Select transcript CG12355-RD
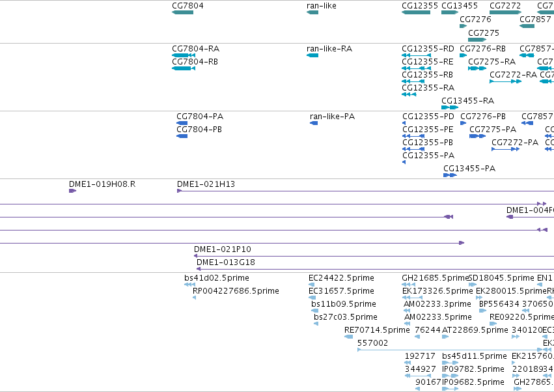This screenshot has width=554, height=392. (x=428, y=48)
